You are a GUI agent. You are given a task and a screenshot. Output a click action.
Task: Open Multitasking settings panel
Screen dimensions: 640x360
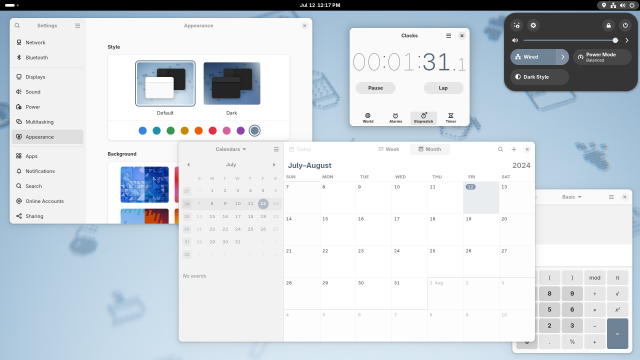point(47,122)
